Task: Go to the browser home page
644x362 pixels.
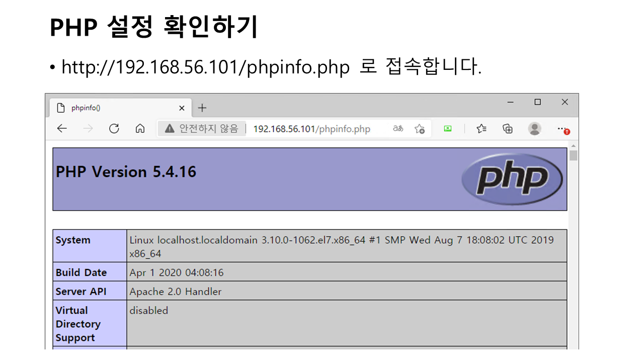Action: [x=140, y=129]
